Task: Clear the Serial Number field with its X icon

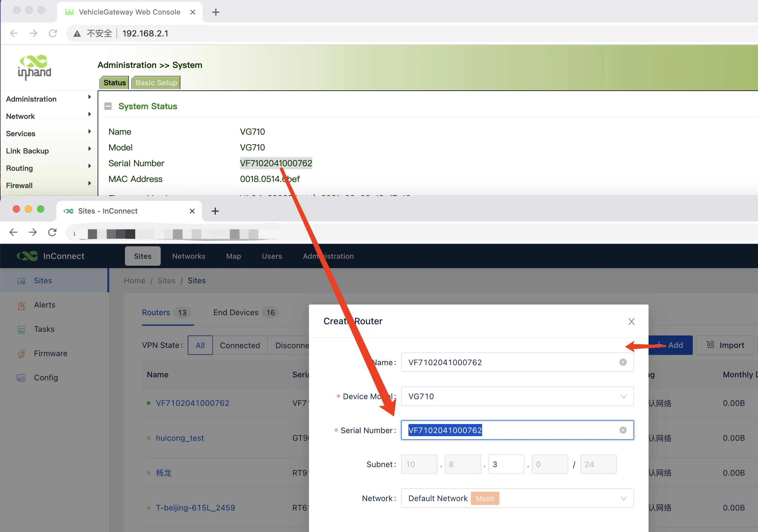Action: click(623, 430)
